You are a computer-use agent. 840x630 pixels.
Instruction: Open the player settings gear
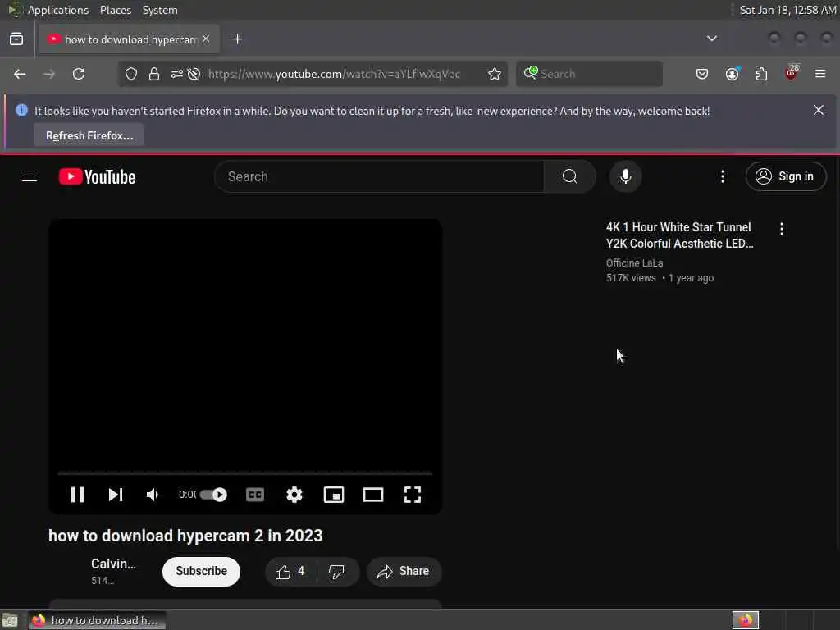coord(294,495)
